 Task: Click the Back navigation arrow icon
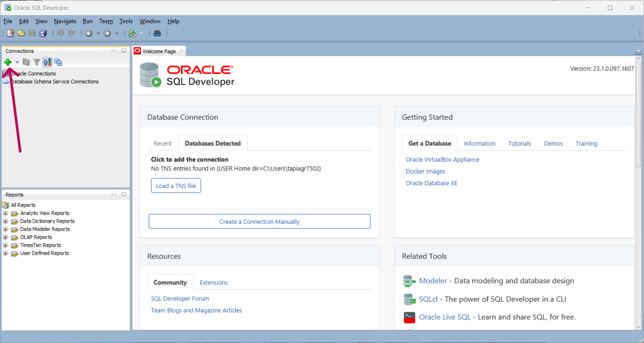click(x=89, y=34)
